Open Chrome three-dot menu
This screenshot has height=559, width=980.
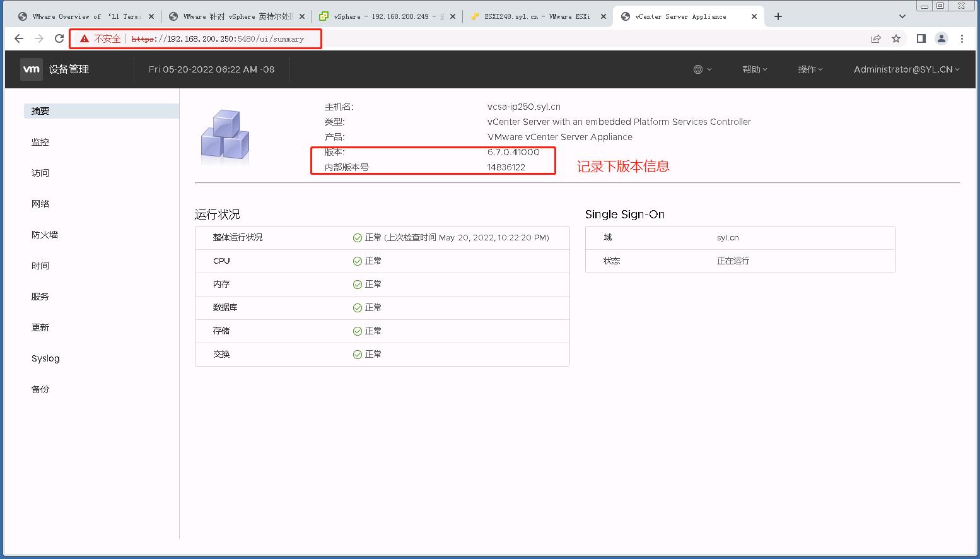point(962,38)
